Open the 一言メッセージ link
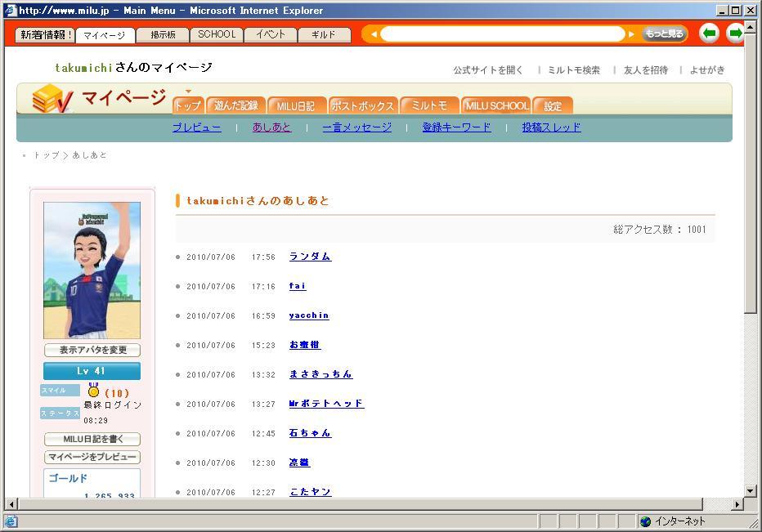Screen dimensions: 762x532 tap(356, 127)
